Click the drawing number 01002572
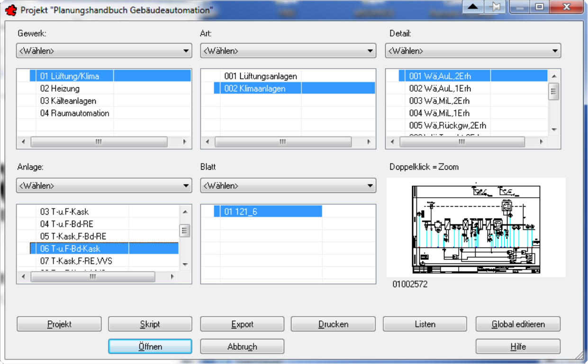 click(x=410, y=284)
